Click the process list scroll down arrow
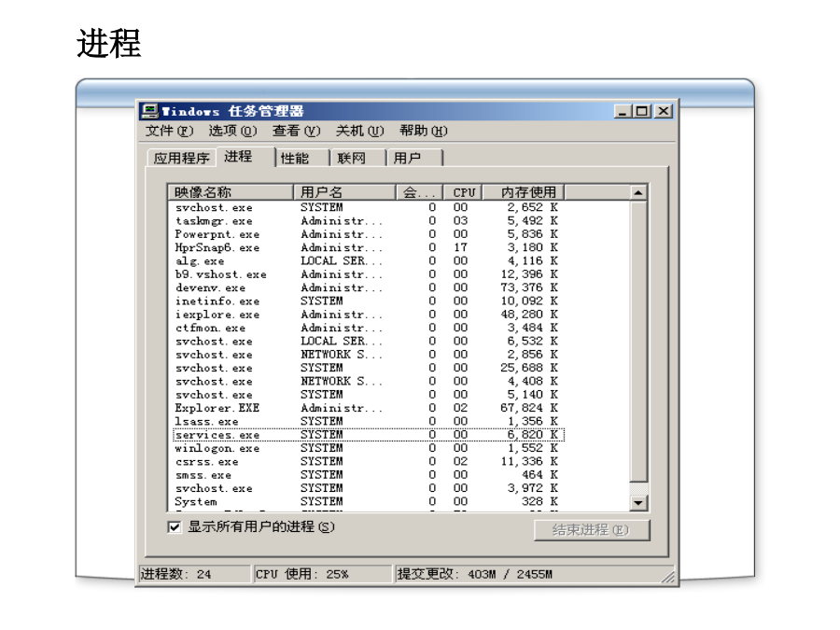This screenshot has height=630, width=840. 638,503
